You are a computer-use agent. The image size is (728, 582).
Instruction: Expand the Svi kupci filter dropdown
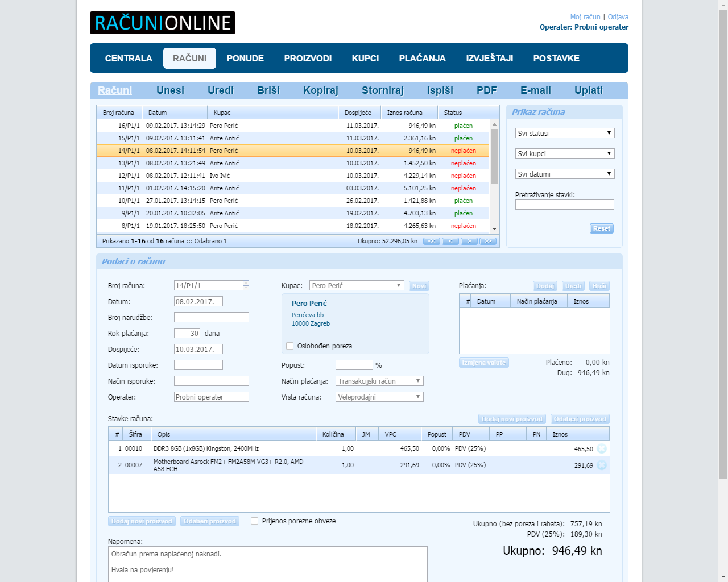[x=564, y=153]
